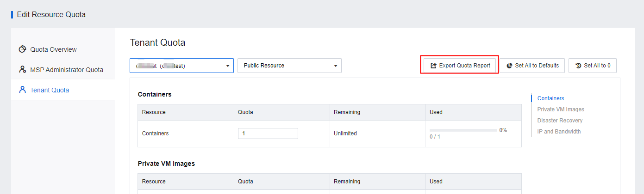Click the Containers row resource cell

[186, 133]
